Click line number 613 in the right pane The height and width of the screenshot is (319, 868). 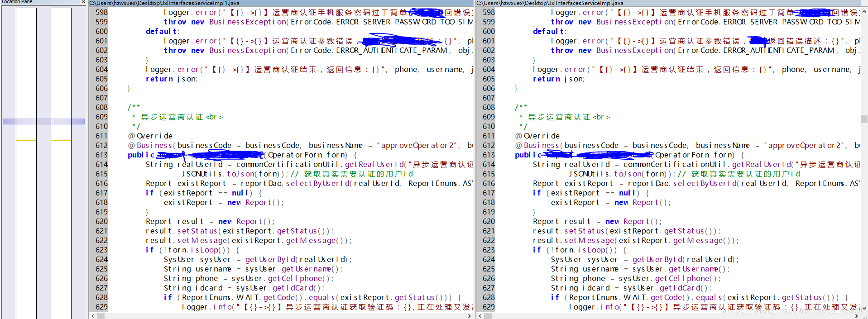tap(489, 155)
